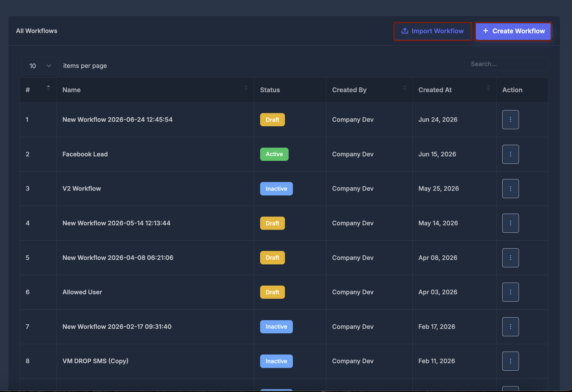Open action menu for Facebook Lead row
572x392 pixels.
(510, 154)
